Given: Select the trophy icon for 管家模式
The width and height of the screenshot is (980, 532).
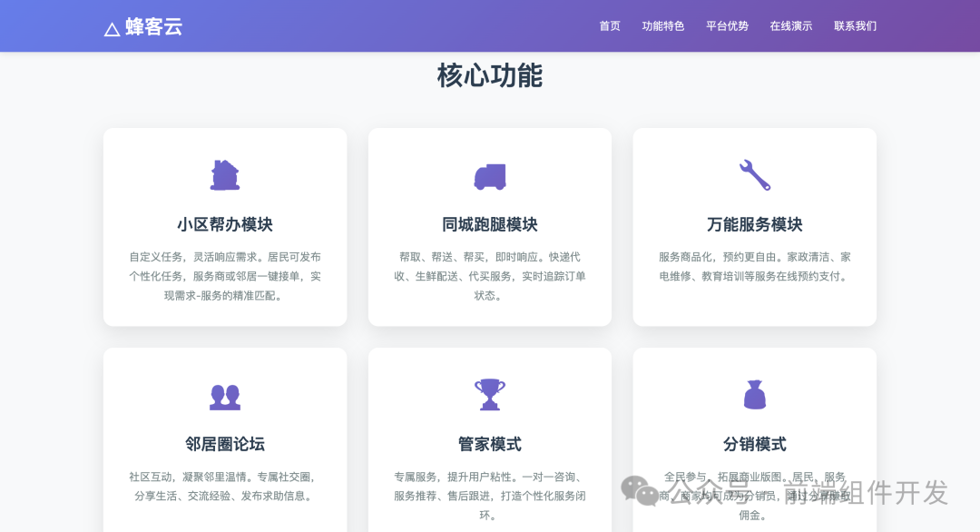Looking at the screenshot, I should pos(489,395).
